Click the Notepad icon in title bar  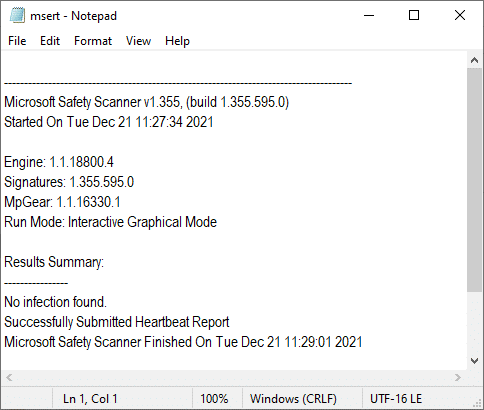coord(17,16)
